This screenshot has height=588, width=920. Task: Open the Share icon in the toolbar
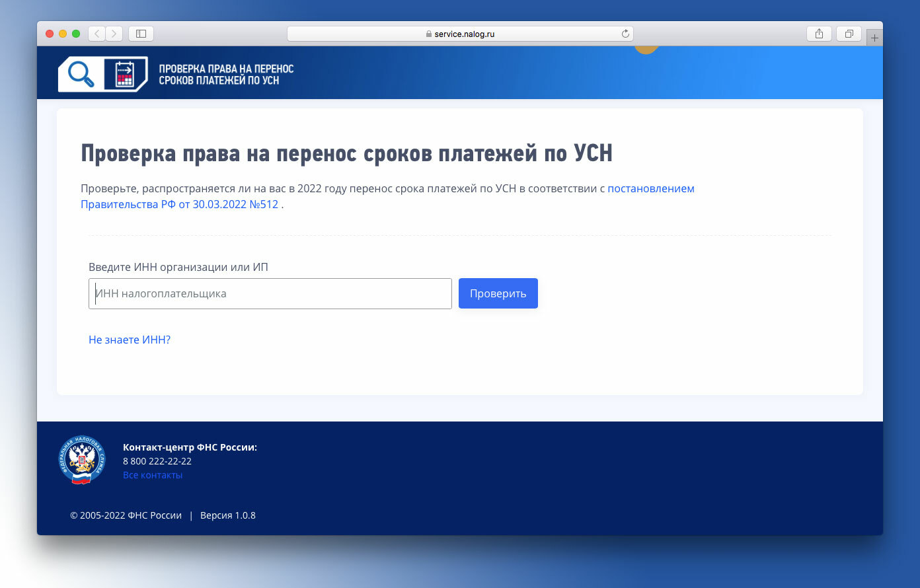click(819, 34)
